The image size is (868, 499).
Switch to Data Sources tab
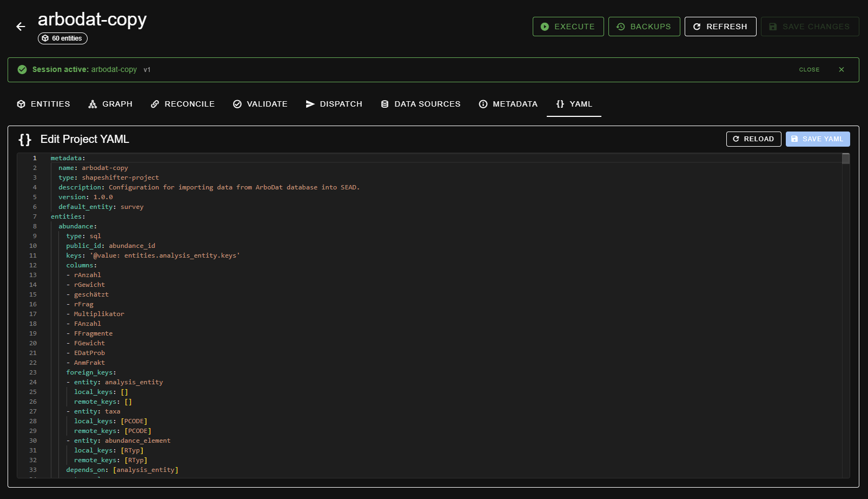coord(421,104)
